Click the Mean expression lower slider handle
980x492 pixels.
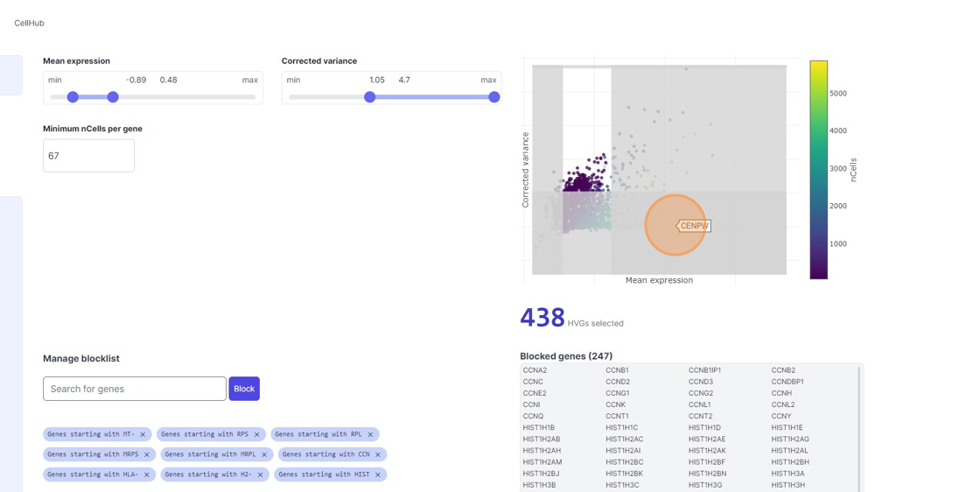click(x=73, y=97)
